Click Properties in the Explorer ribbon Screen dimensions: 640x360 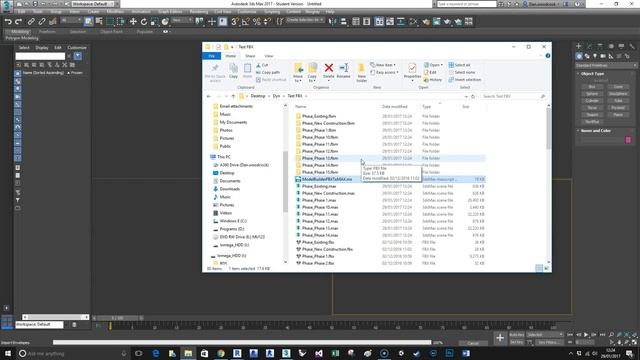pyautogui.click(x=412, y=71)
